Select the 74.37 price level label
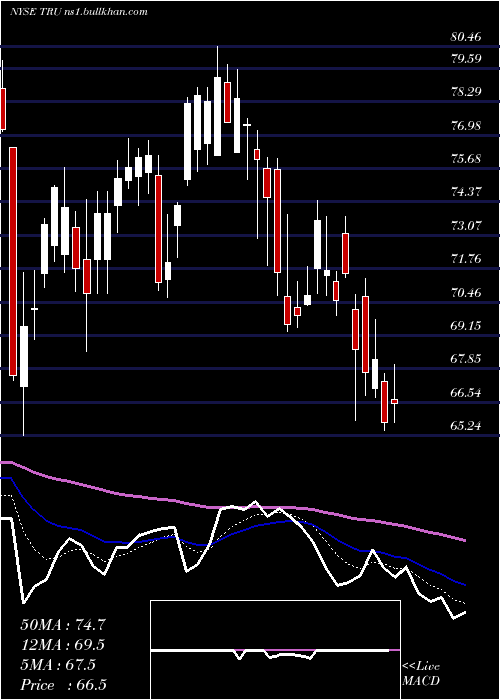 [x=466, y=192]
